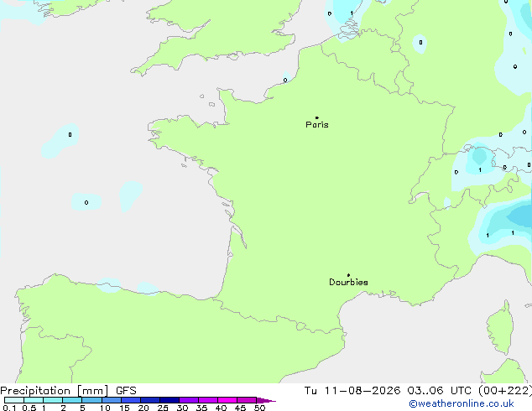Pick the magenta 40 mm legend swatch
The image size is (532, 411).
[x=227, y=400]
